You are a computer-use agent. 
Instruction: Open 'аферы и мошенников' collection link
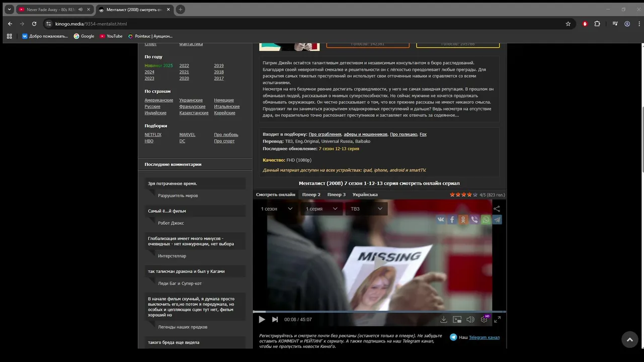click(365, 134)
